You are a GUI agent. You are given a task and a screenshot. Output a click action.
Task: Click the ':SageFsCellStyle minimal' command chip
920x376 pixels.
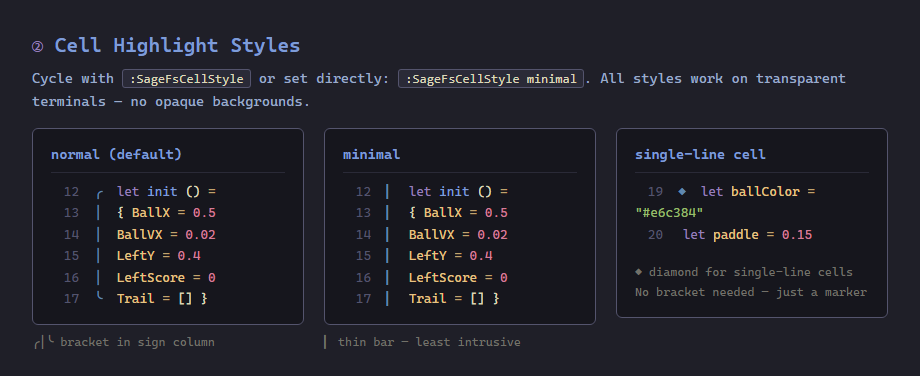tap(491, 79)
